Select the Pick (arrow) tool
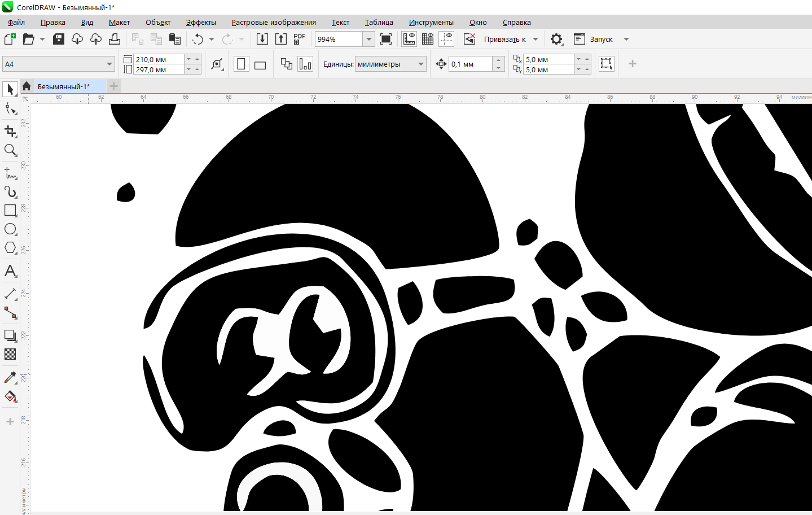812x515 pixels. [x=10, y=89]
